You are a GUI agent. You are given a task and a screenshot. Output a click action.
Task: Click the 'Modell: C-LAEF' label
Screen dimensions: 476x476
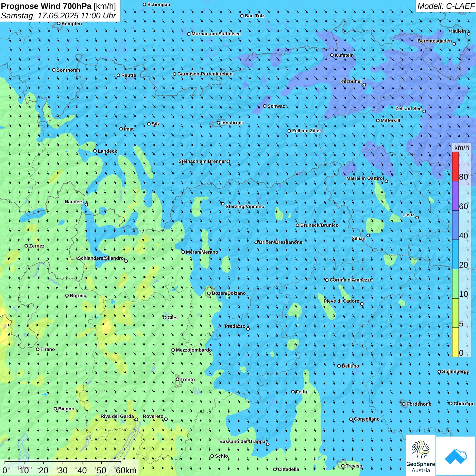coord(446,6)
